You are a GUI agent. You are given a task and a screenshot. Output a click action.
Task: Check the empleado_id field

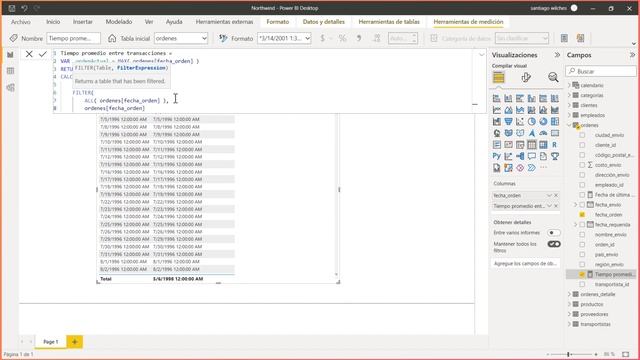pos(582,185)
